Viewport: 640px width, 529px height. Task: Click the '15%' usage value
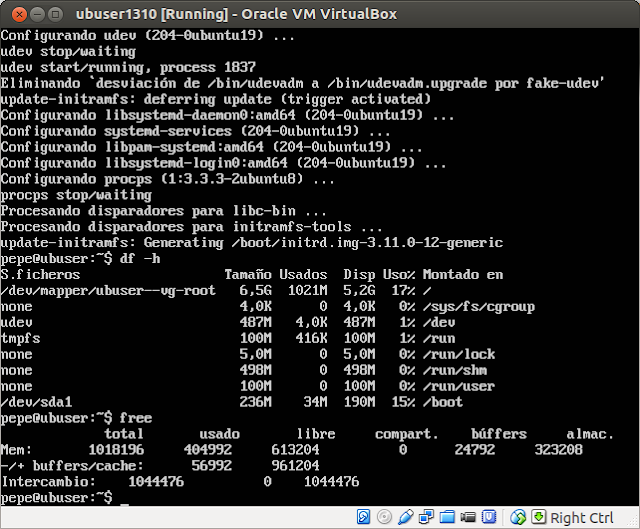click(403, 402)
